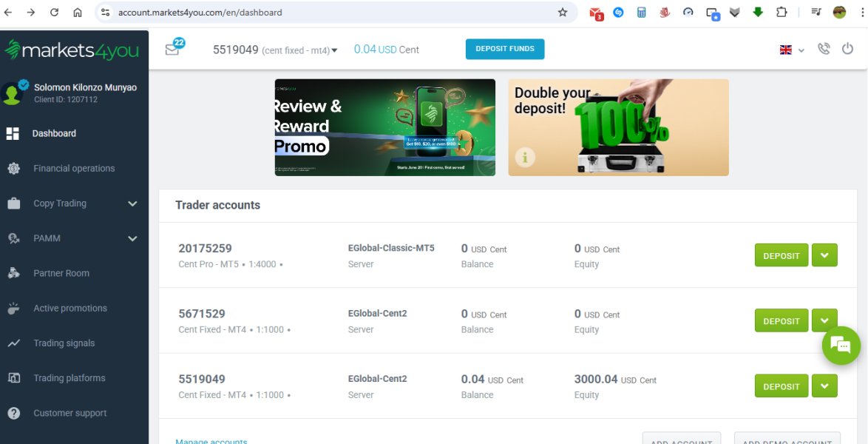Click the account number 20175259

click(205, 249)
